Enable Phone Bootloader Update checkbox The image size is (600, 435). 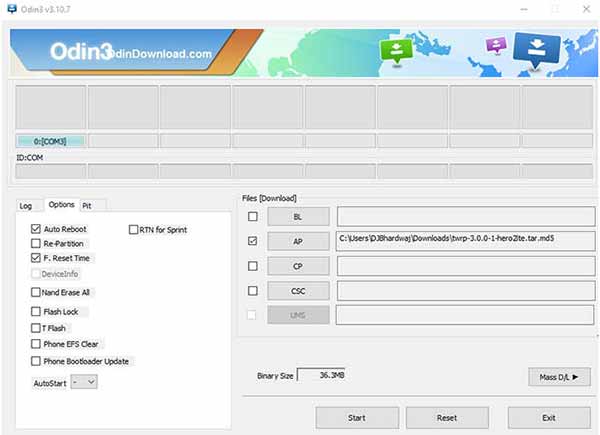[x=36, y=361]
